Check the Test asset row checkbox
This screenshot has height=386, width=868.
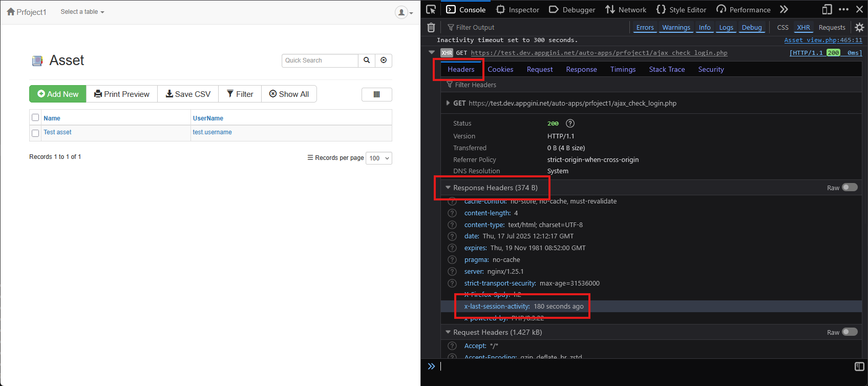[35, 133]
